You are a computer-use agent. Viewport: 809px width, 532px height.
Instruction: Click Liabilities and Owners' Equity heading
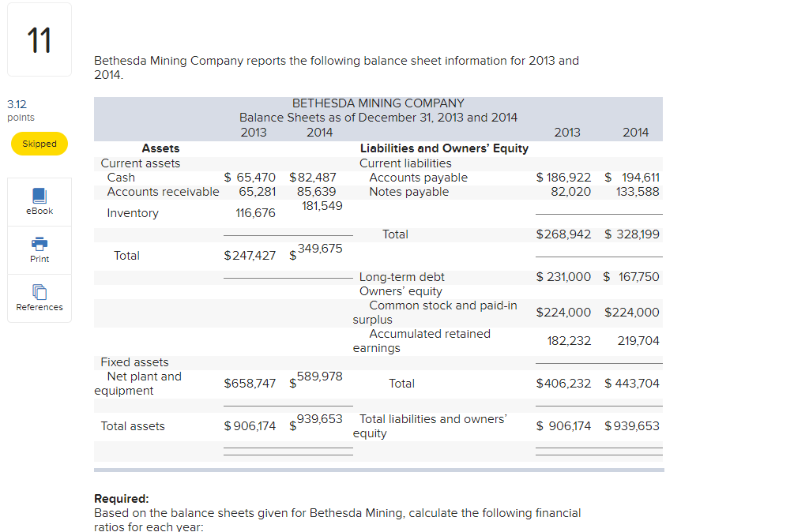pyautogui.click(x=444, y=148)
